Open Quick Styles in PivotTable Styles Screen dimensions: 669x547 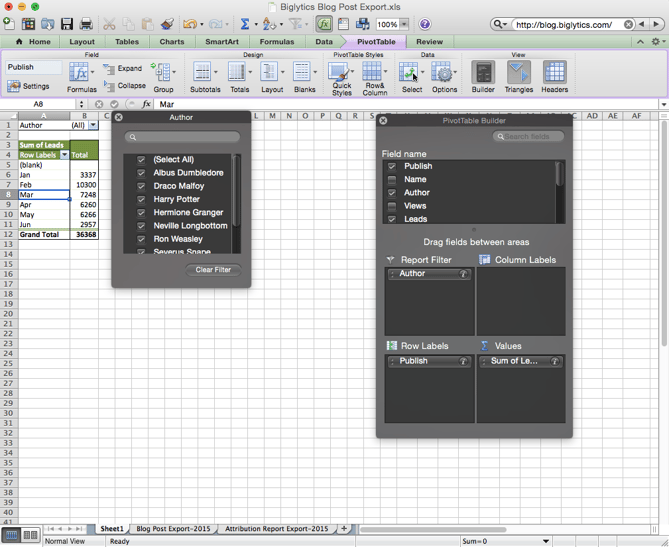(341, 75)
